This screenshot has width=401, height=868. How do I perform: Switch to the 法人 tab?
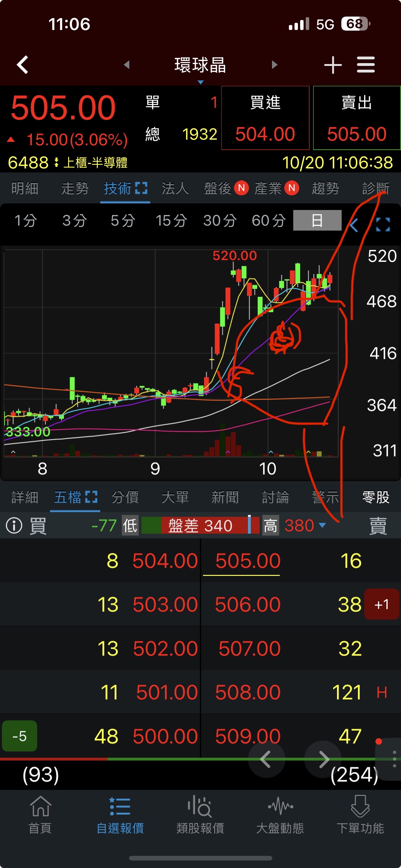coord(175,188)
